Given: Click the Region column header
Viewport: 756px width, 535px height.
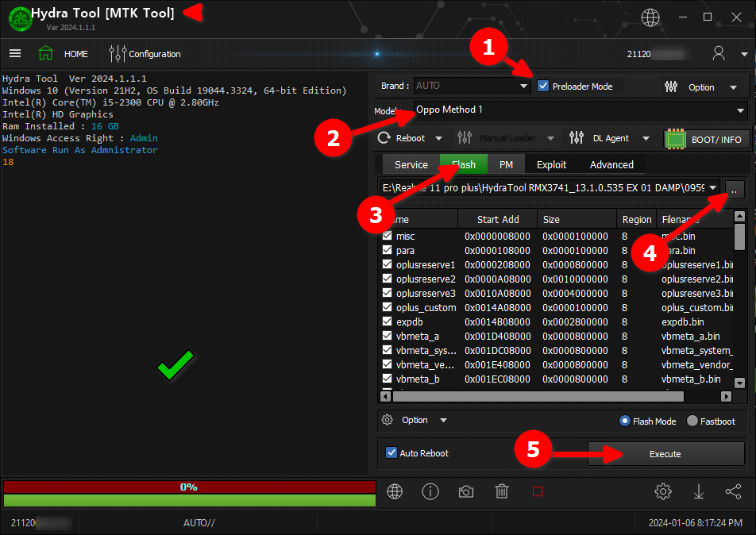Looking at the screenshot, I should pyautogui.click(x=636, y=219).
